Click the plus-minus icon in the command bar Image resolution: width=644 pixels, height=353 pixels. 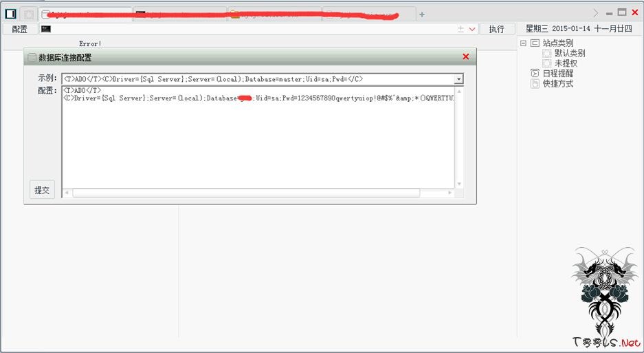(460, 29)
